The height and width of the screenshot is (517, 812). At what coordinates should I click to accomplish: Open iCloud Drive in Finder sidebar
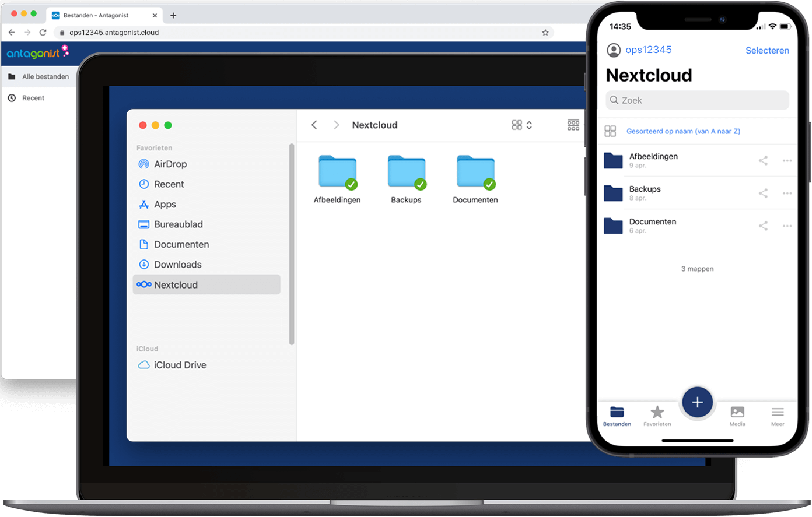click(x=172, y=365)
